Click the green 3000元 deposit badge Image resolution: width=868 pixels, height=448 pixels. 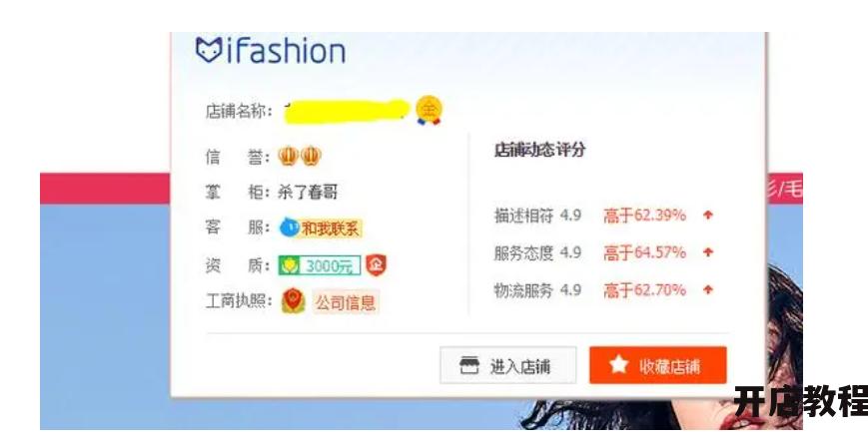[x=320, y=265]
